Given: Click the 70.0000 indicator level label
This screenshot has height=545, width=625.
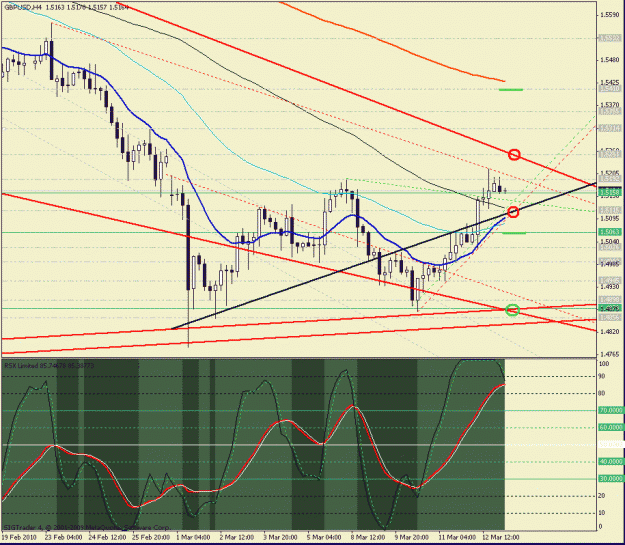Looking at the screenshot, I should click(x=611, y=410).
